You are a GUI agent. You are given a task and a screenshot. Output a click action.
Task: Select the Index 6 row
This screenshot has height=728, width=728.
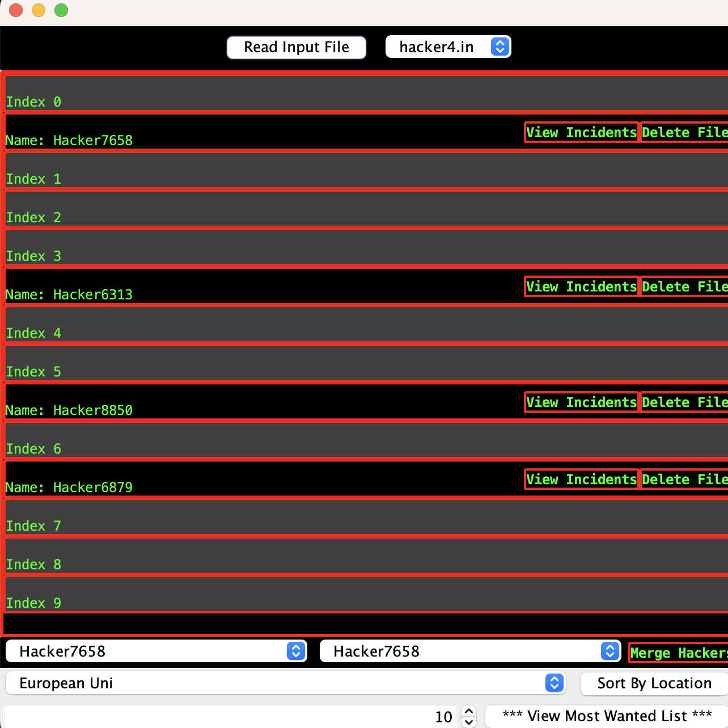pos(366,441)
